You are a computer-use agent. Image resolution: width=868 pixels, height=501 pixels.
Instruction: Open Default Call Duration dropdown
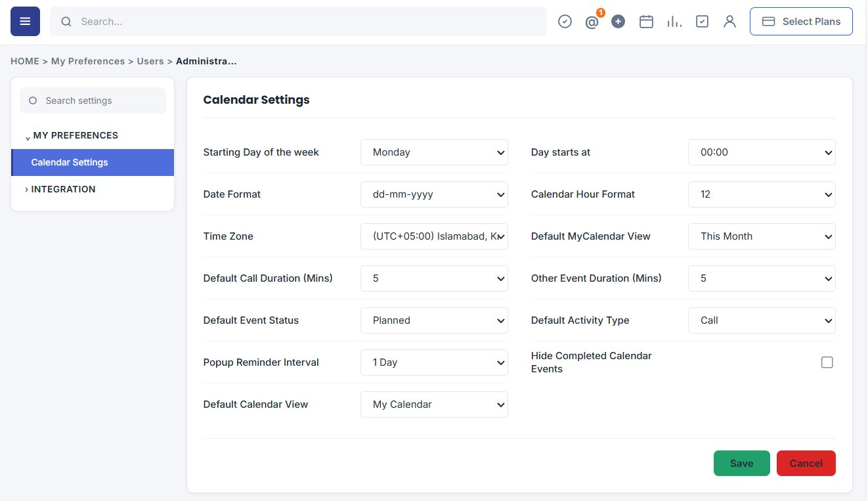click(x=434, y=278)
